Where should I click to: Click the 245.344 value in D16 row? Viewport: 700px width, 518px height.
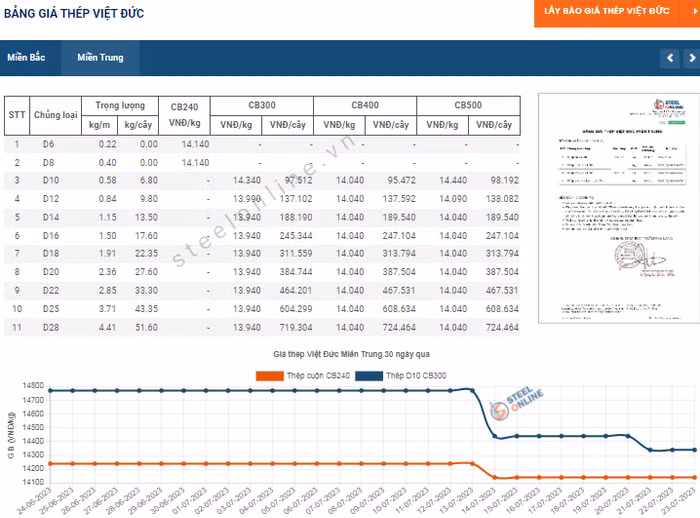click(296, 236)
